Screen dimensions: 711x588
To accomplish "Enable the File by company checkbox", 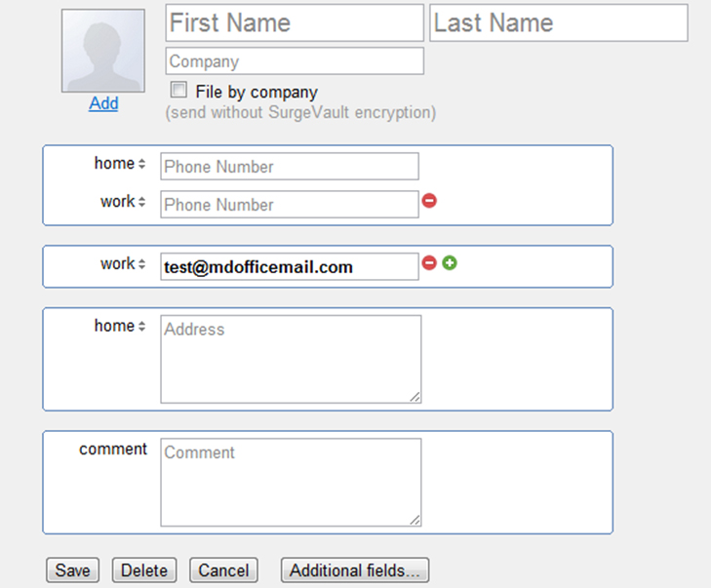I will (178, 91).
